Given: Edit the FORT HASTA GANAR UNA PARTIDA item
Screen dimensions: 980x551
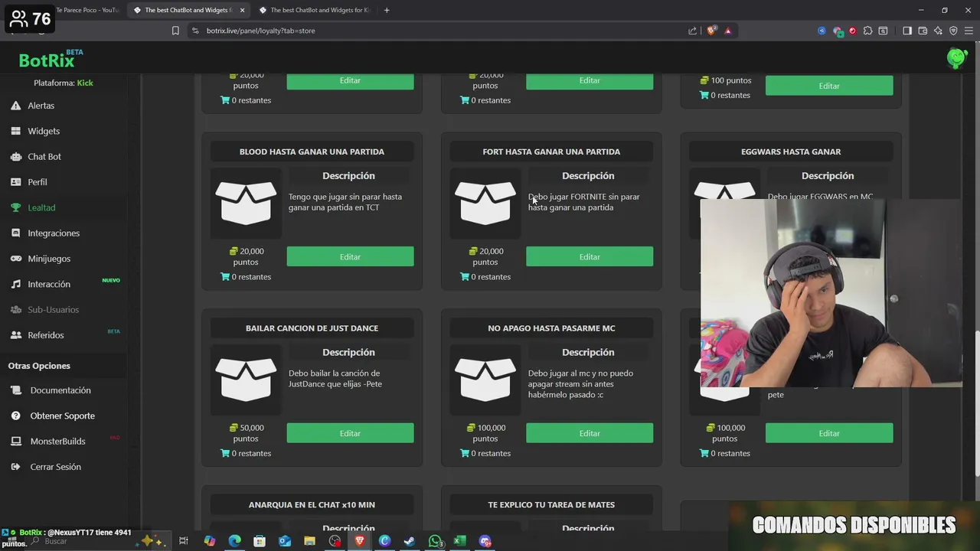Looking at the screenshot, I should [590, 256].
